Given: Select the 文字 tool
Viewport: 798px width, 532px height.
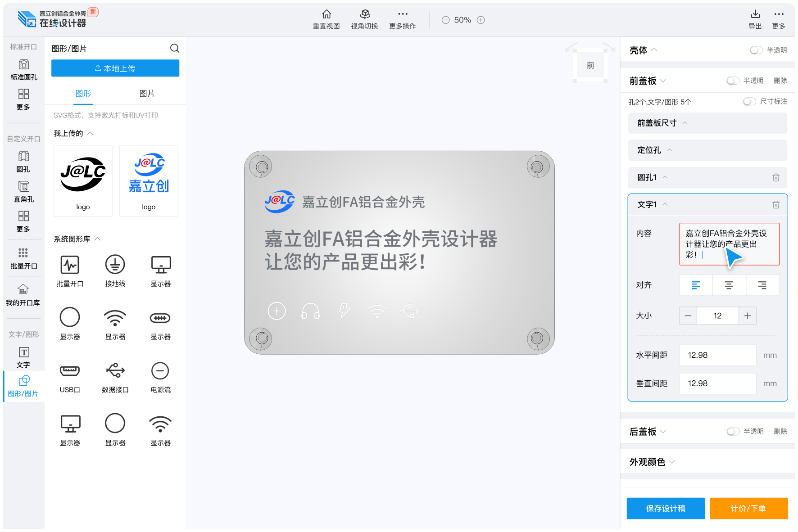Looking at the screenshot, I should coord(23,357).
